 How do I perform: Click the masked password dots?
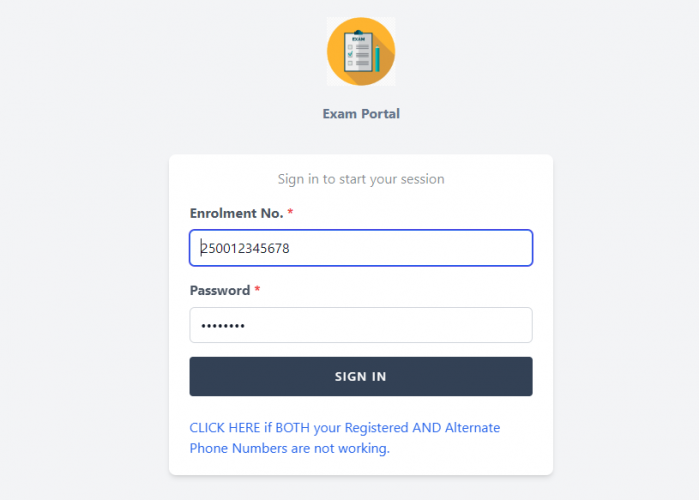[222, 326]
